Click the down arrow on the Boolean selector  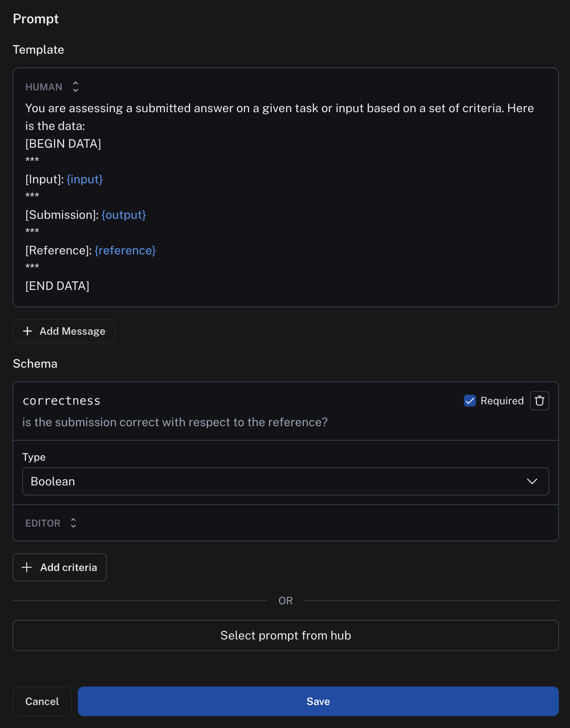pyautogui.click(x=533, y=481)
